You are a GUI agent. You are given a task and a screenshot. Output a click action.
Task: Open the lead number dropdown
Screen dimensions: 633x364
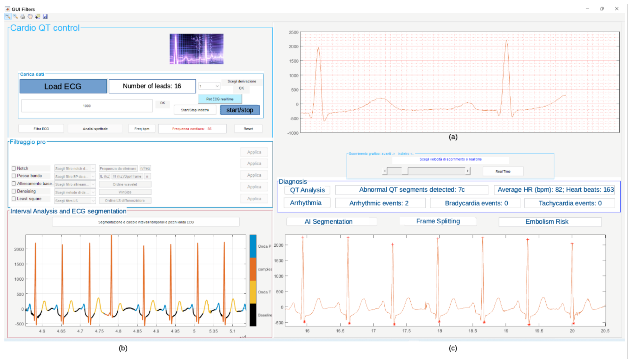(x=209, y=86)
